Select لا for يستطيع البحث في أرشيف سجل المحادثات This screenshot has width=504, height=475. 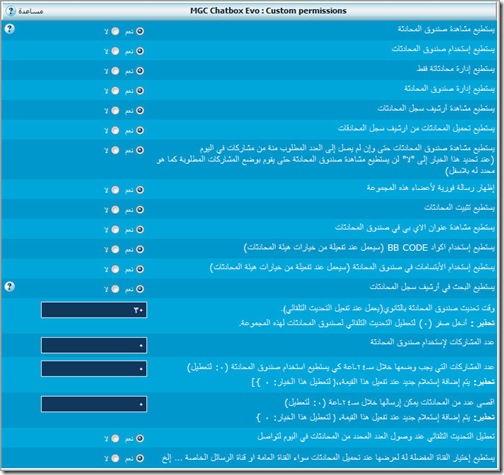pos(115,289)
